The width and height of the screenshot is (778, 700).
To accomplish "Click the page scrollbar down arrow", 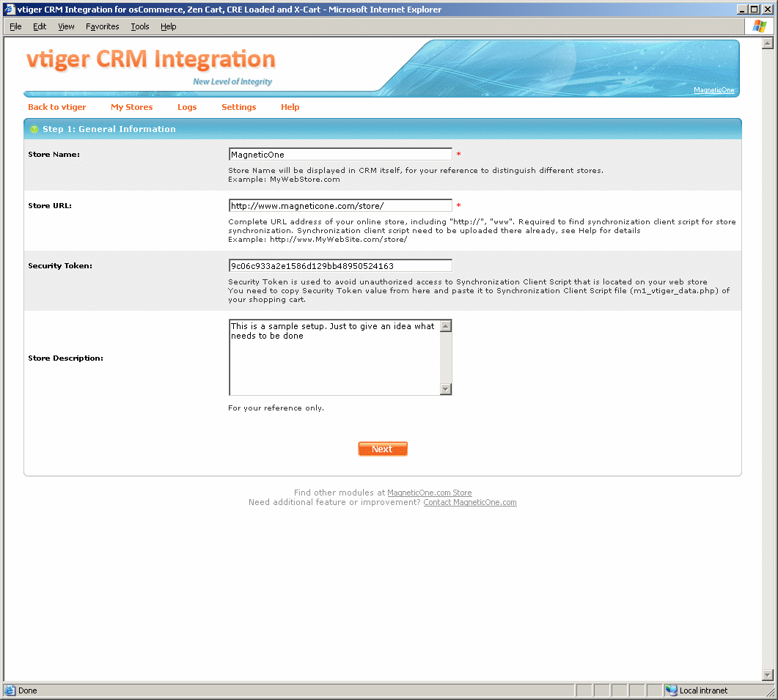I will pyautogui.click(x=768, y=674).
